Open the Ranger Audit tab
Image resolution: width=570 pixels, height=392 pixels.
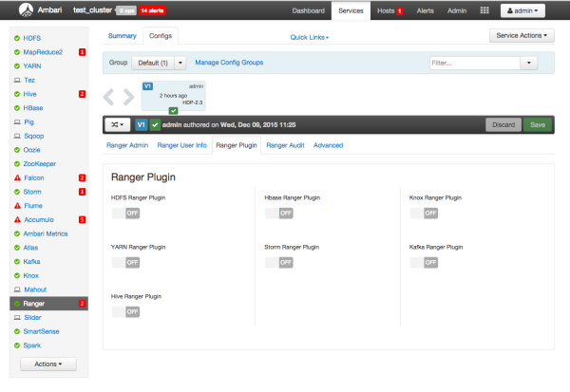tap(285, 145)
